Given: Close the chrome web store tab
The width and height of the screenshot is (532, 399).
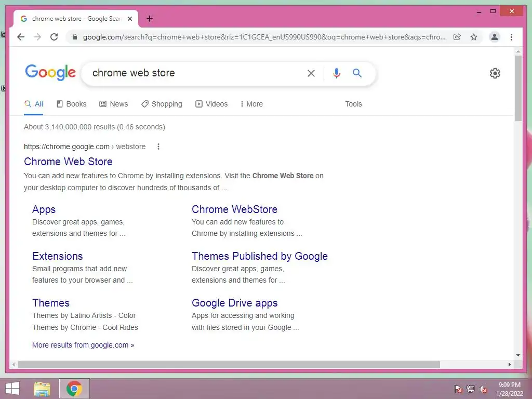Looking at the screenshot, I should (130, 19).
